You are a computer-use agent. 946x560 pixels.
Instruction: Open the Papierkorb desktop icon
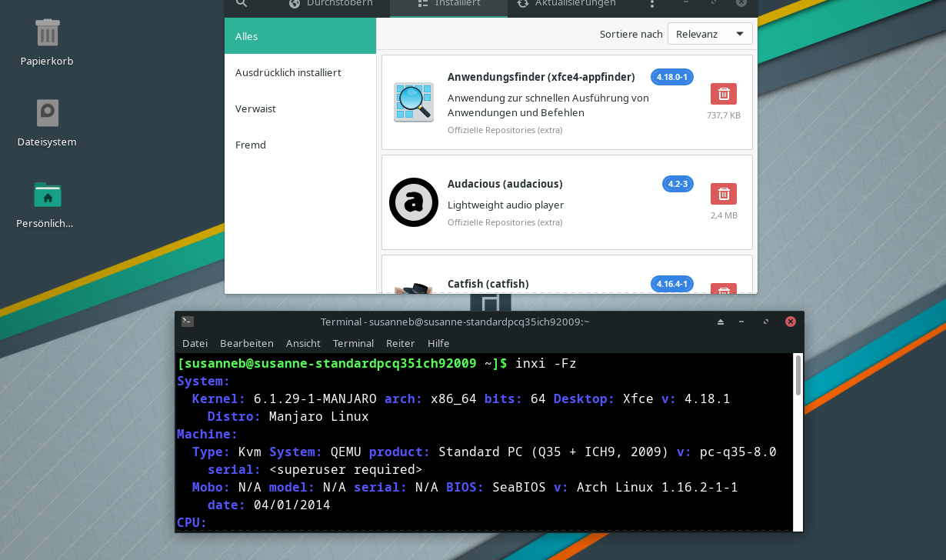47,33
